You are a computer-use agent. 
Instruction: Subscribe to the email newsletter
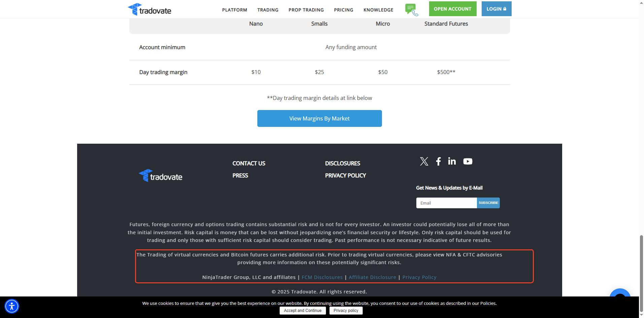pos(488,203)
